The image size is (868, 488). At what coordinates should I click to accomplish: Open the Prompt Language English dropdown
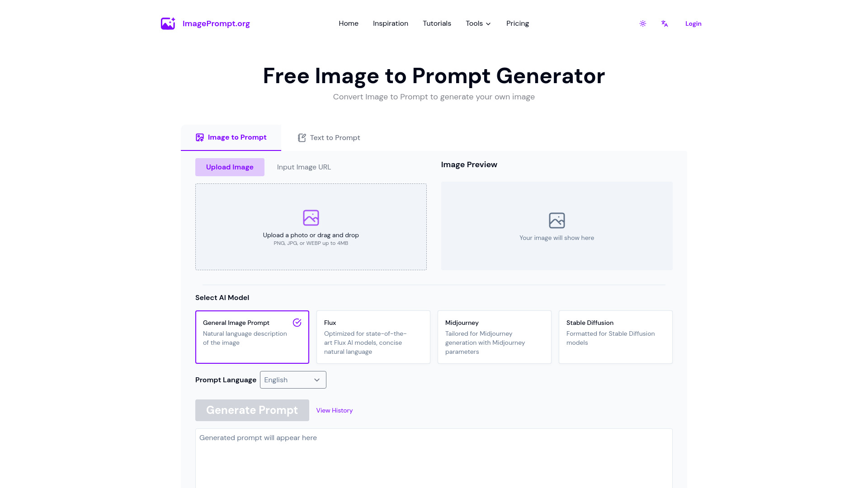[292, 380]
